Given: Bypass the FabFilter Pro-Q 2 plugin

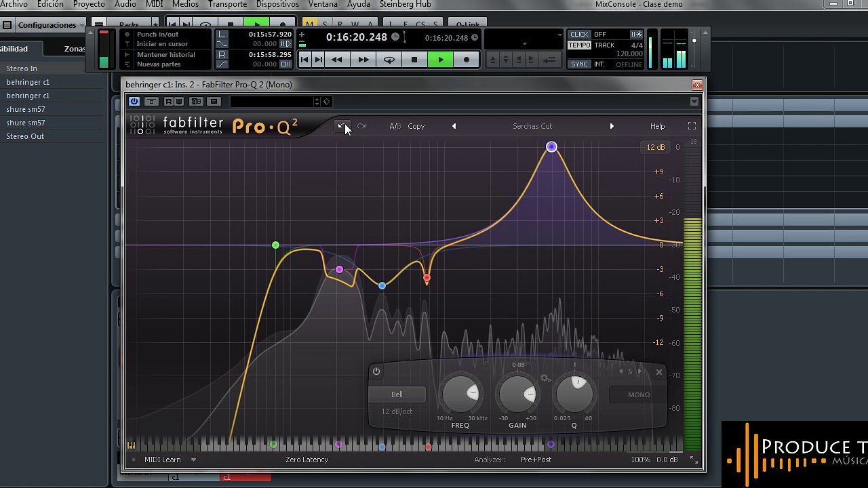Looking at the screenshot, I should tap(134, 102).
